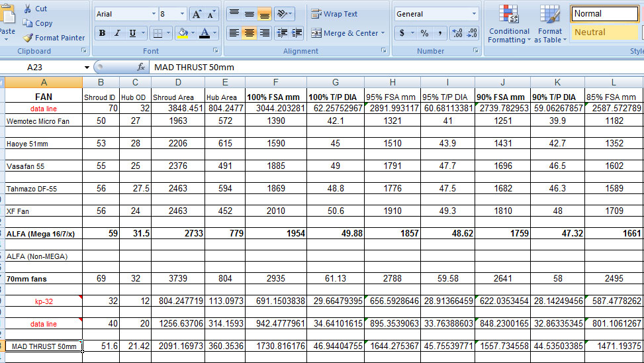The width and height of the screenshot is (644, 363).
Task: Click the Decrease Decimal icon
Action: tap(472, 33)
